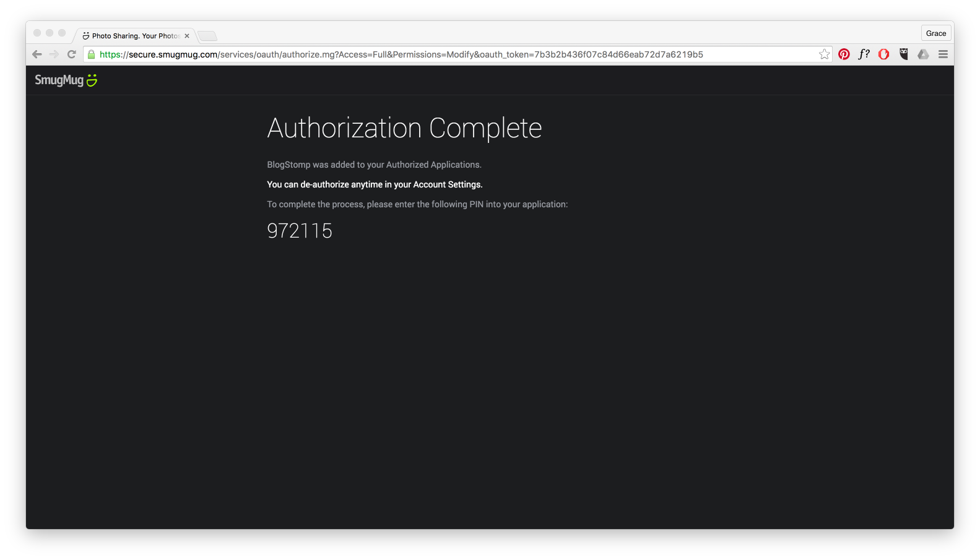Open a new tab button
Image resolution: width=980 pixels, height=560 pixels.
click(x=207, y=36)
